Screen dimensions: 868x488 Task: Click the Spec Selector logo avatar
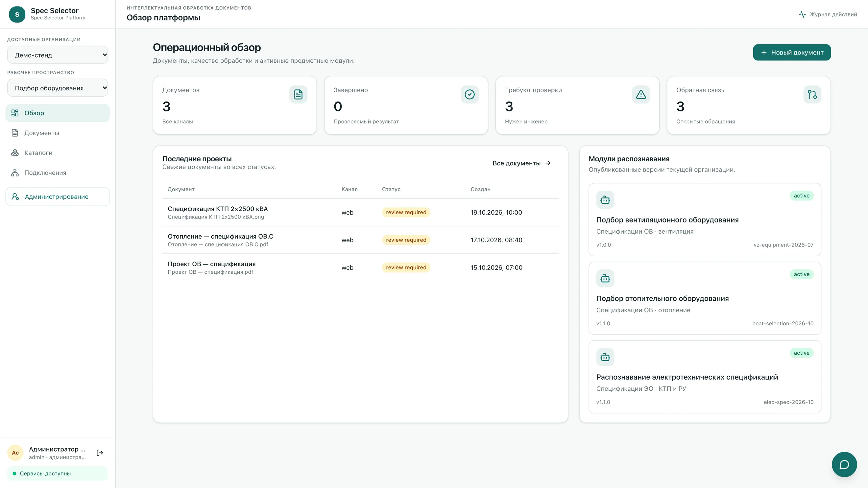pyautogui.click(x=17, y=14)
